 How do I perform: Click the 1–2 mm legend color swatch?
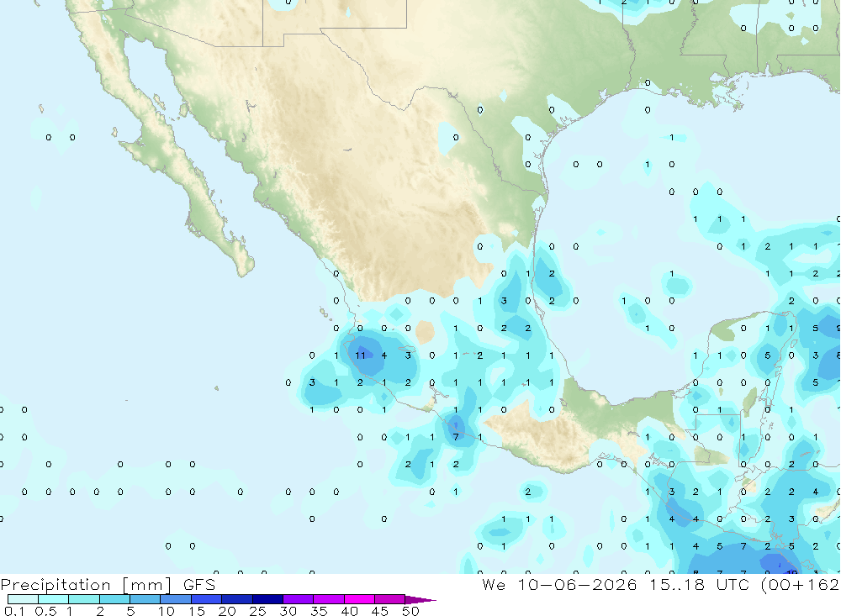pyautogui.click(x=84, y=599)
